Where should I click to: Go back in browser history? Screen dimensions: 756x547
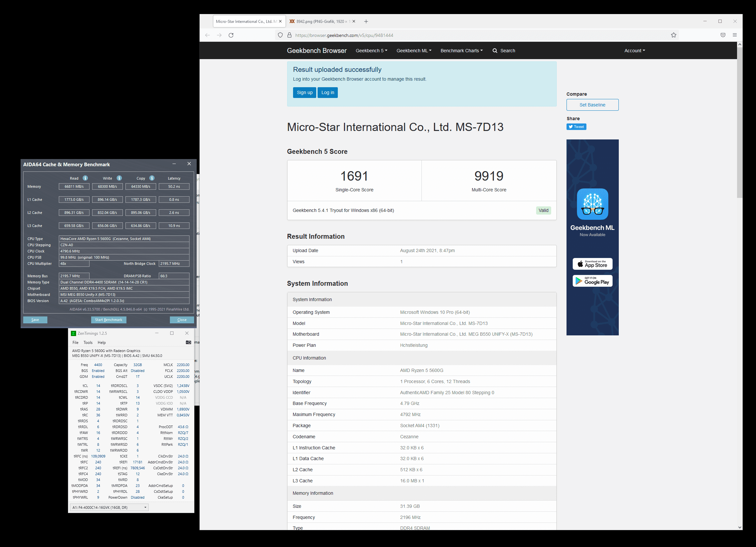point(207,35)
